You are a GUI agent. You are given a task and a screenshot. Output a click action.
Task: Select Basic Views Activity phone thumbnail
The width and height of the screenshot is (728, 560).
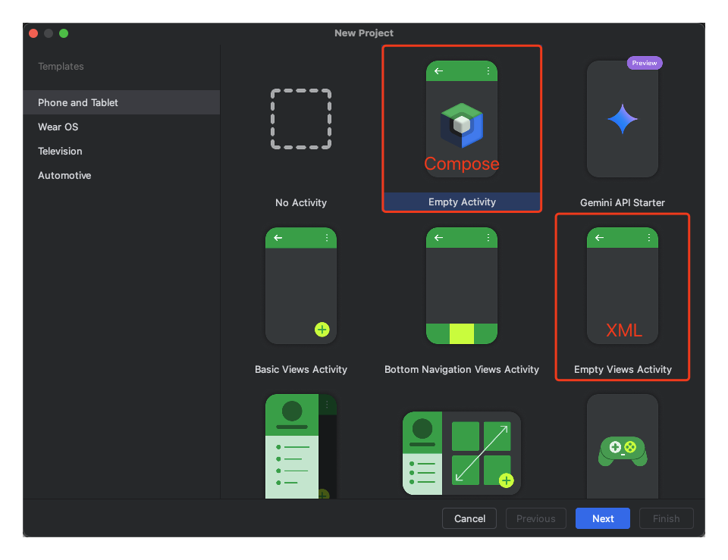(x=301, y=286)
